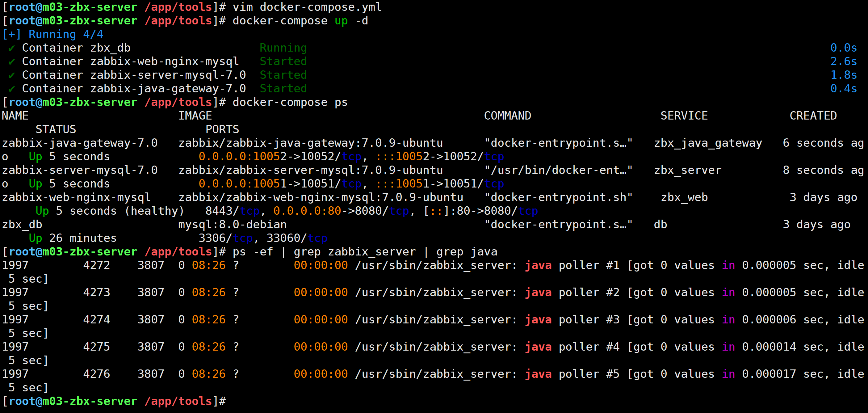This screenshot has width=868, height=413.
Task: Click the '[+] Running 4/4' status line
Action: click(52, 34)
